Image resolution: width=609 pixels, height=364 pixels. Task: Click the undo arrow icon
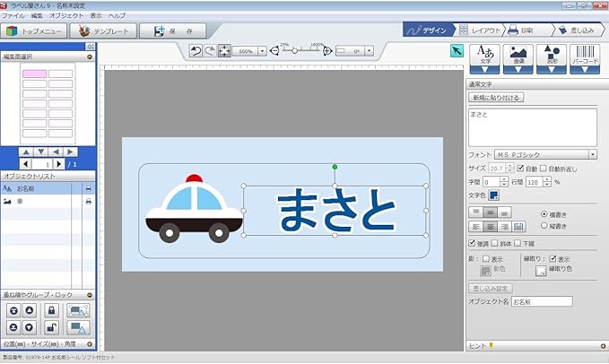point(196,52)
